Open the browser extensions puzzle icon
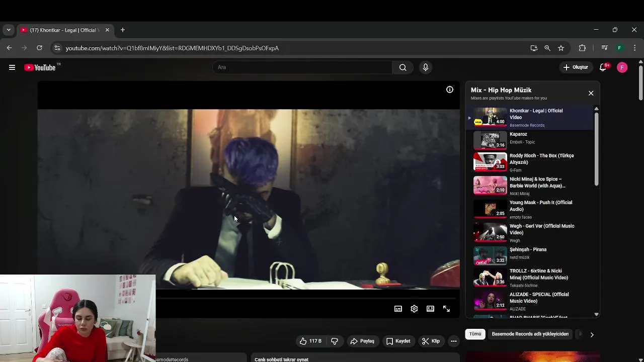The height and width of the screenshot is (362, 644). 582,48
